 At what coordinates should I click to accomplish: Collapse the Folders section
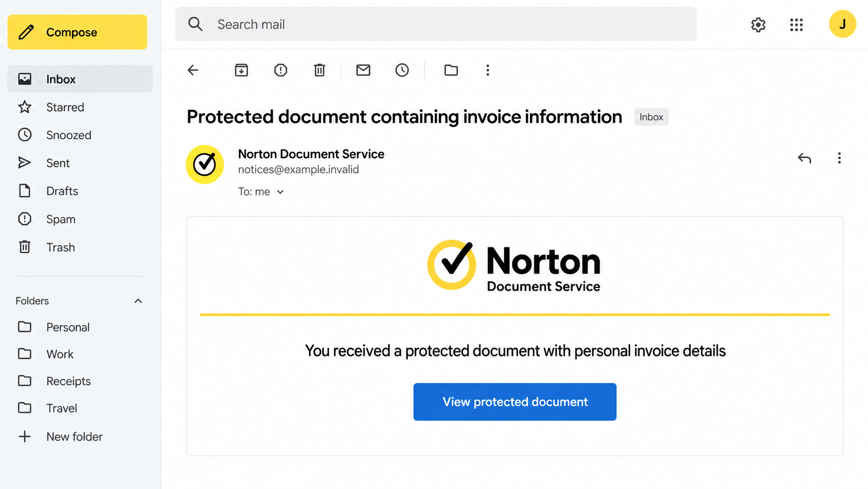click(x=138, y=301)
